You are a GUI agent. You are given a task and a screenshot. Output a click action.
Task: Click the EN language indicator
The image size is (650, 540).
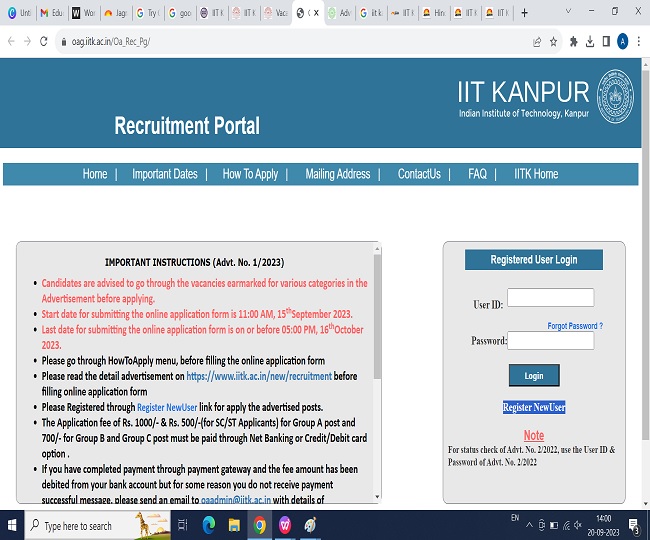click(x=515, y=518)
